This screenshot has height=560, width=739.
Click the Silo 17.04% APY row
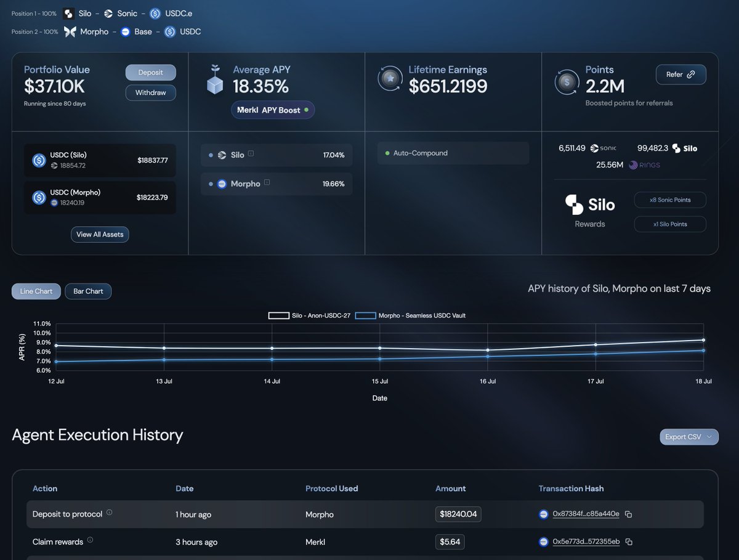pyautogui.click(x=277, y=155)
